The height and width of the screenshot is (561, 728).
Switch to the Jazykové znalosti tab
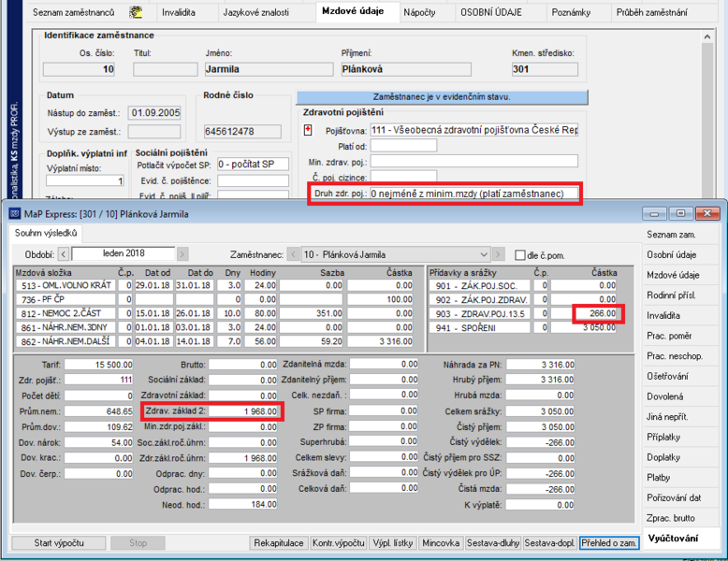point(255,12)
